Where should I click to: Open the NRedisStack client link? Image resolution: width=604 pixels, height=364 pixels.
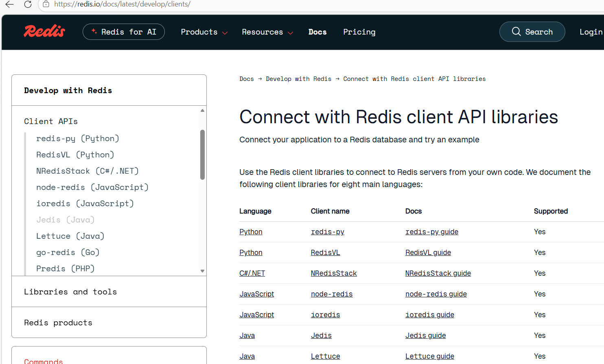coord(334,273)
